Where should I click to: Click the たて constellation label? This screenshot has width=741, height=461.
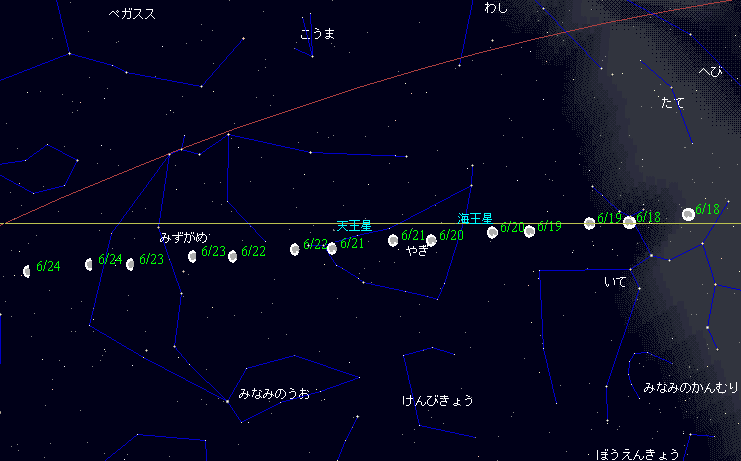point(673,103)
